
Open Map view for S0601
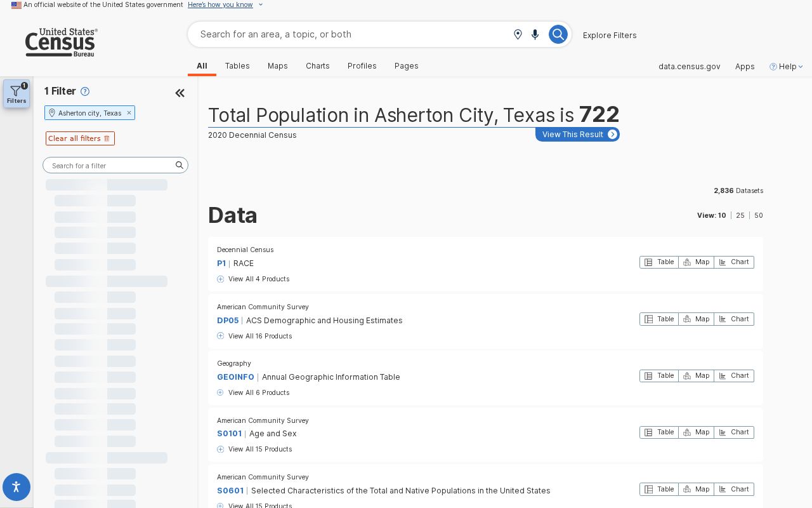click(x=696, y=490)
